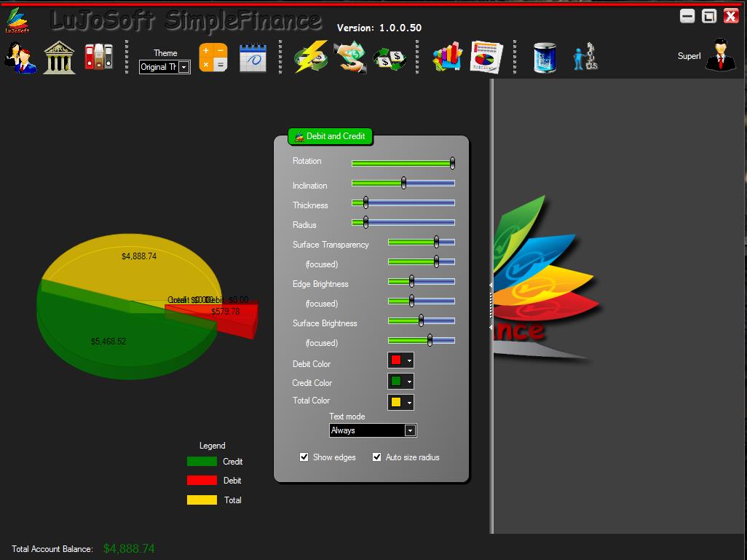
Task: Click the red Debit legend swatch
Action: point(202,481)
